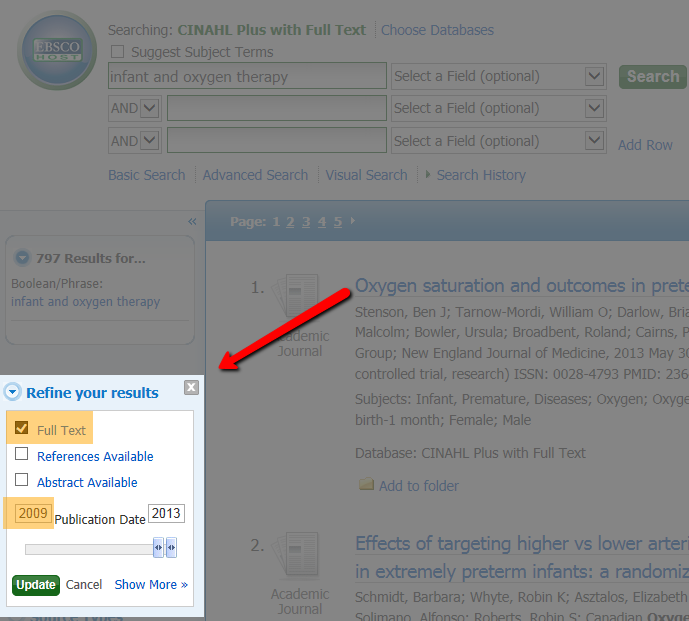Collapse left sidebar with double chevron
The height and width of the screenshot is (621, 689).
(x=192, y=221)
